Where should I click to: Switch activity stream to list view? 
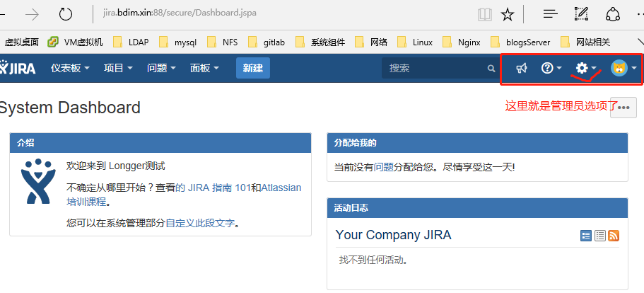click(599, 236)
